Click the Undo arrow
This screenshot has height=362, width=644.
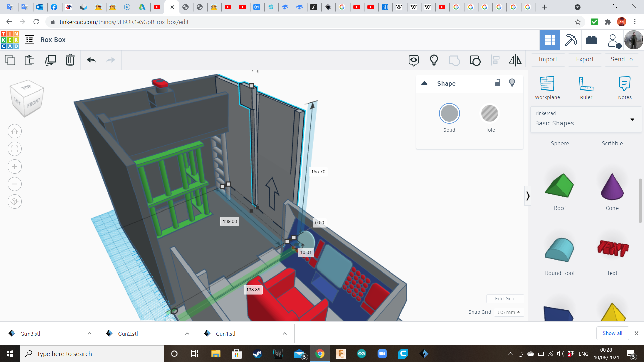click(x=91, y=60)
